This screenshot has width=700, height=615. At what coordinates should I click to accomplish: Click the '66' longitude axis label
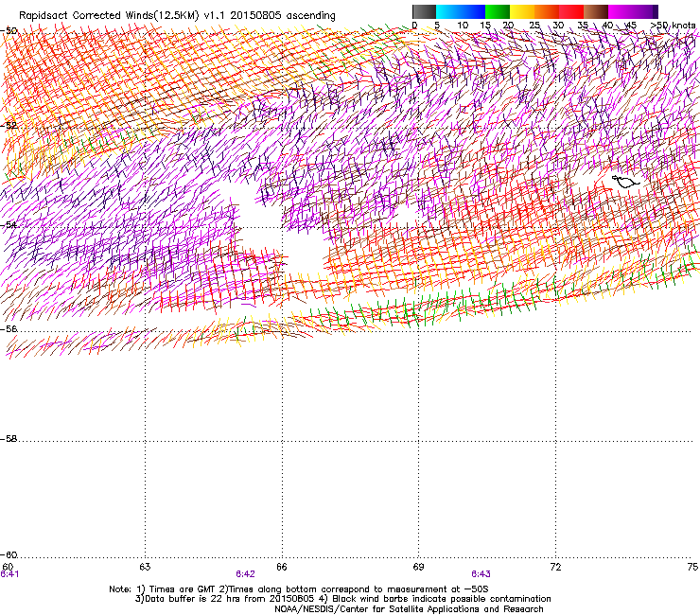pos(282,567)
